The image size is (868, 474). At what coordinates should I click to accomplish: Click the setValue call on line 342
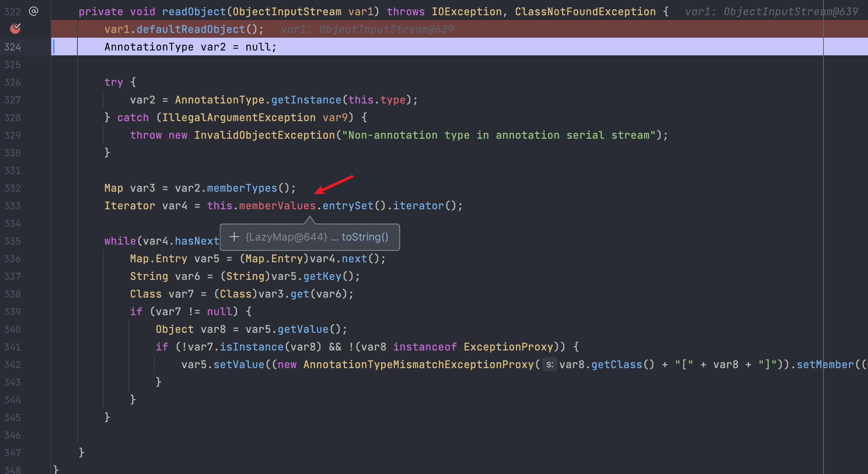point(239,365)
